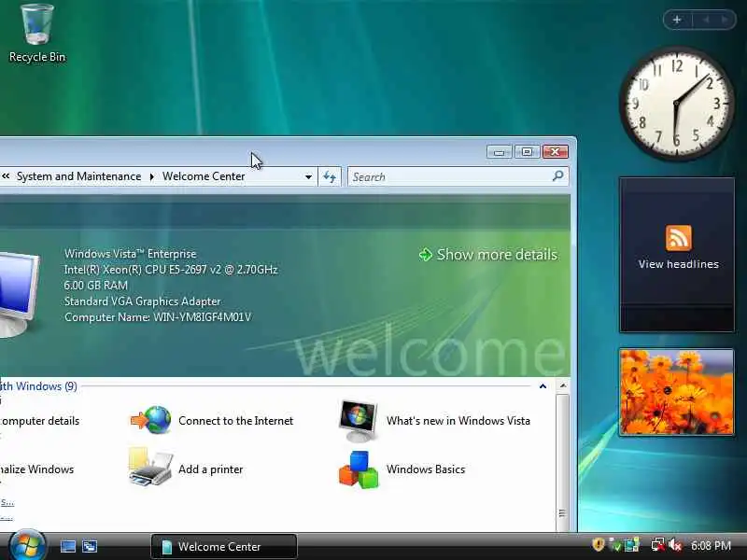Viewport: 747px width, 560px height.
Task: Click the Add a printer icon
Action: [150, 468]
